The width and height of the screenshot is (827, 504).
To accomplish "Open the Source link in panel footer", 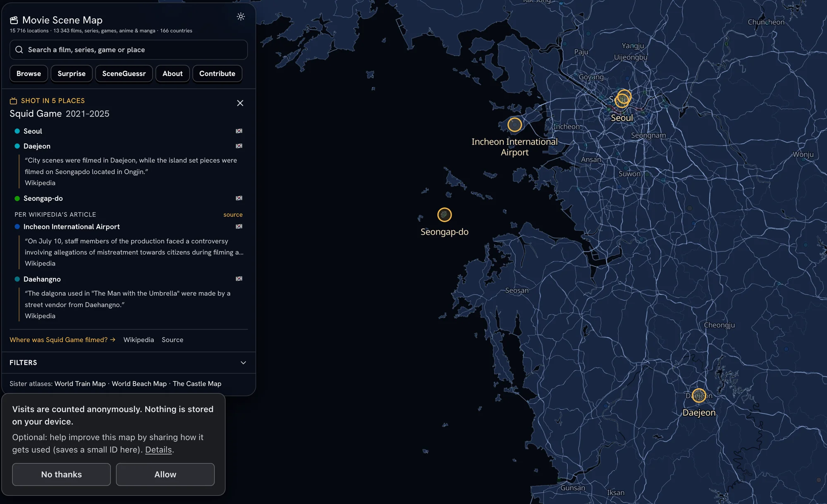I will 172,340.
